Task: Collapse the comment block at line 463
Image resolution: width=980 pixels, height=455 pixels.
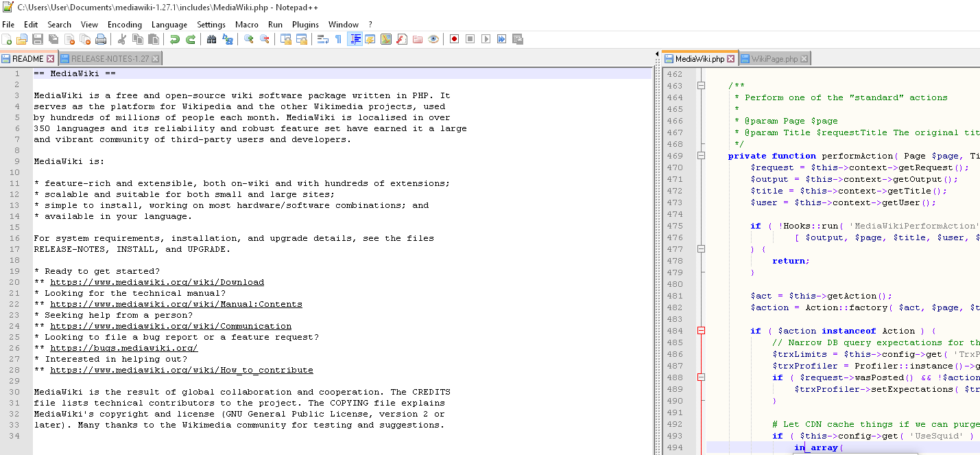Action: point(701,86)
